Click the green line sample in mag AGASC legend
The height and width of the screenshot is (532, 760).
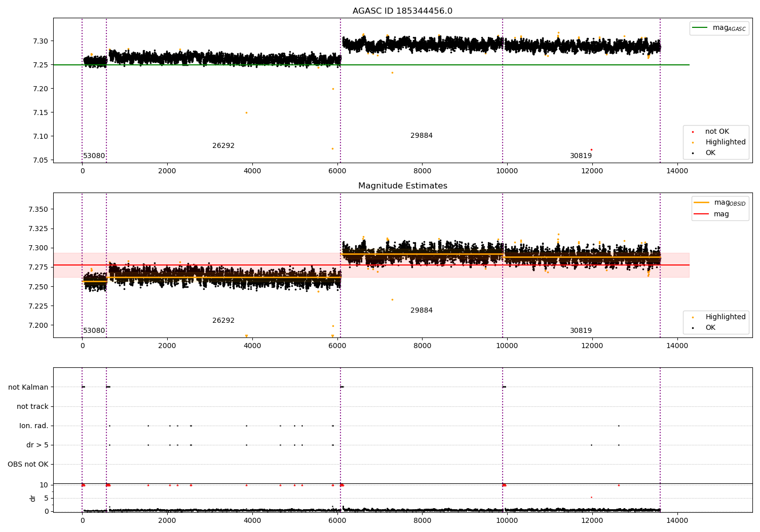[x=700, y=28]
